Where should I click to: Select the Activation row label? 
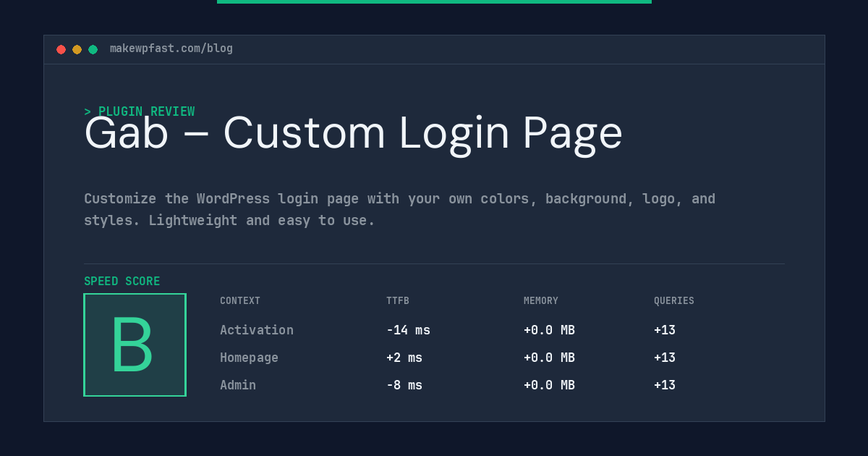pos(257,330)
